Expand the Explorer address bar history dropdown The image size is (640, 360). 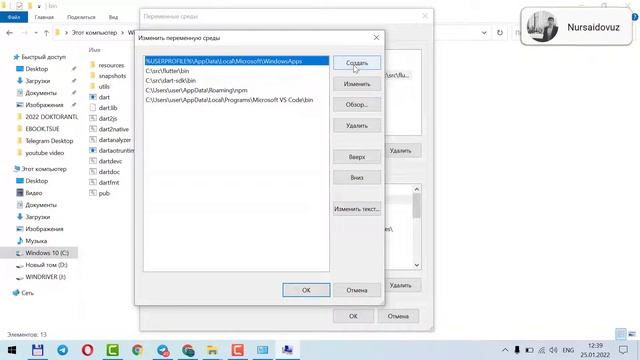(484, 33)
